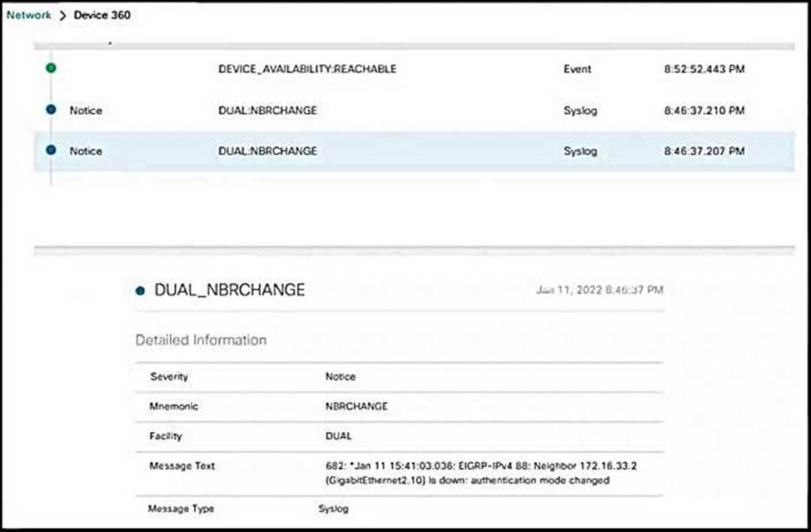Viewport: 811px width, 532px height.
Task: Select the Device 360 breadcrumb
Action: pyautogui.click(x=102, y=15)
